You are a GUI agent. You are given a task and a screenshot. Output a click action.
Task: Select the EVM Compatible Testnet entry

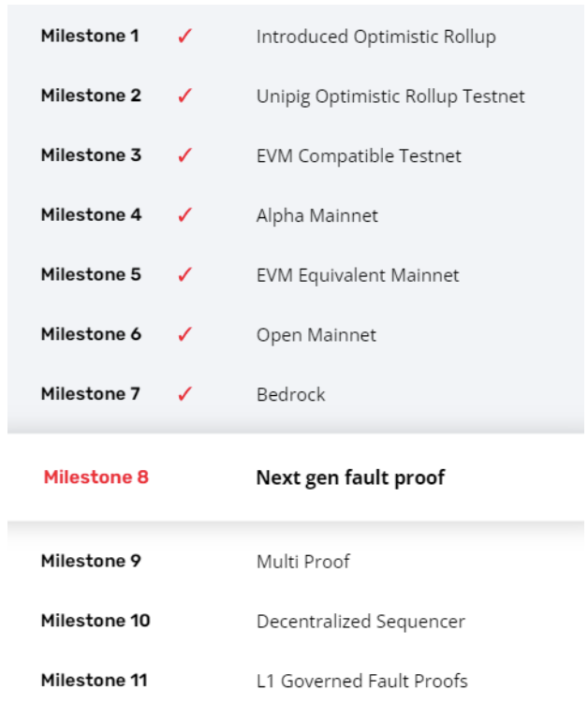pyautogui.click(x=359, y=156)
